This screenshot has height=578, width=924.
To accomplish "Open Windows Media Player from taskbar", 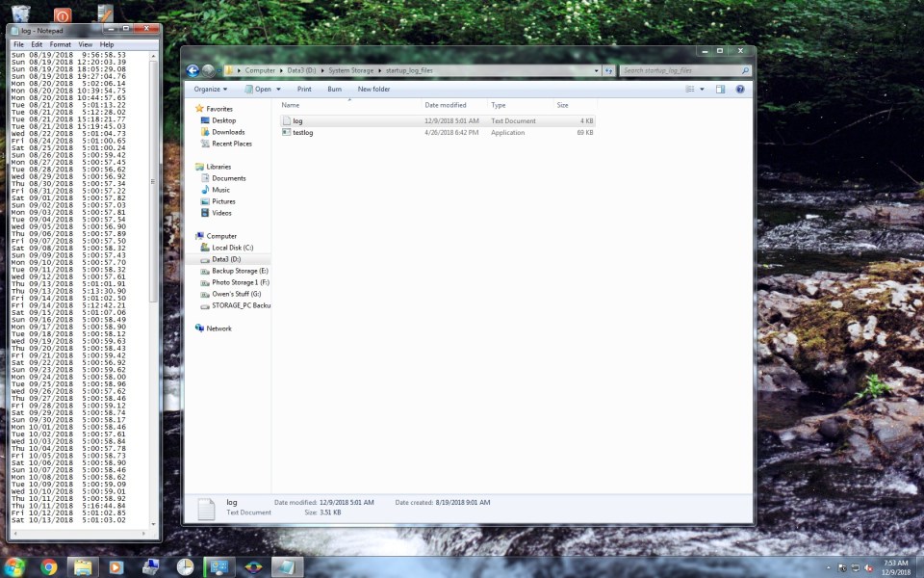I will click(x=116, y=566).
